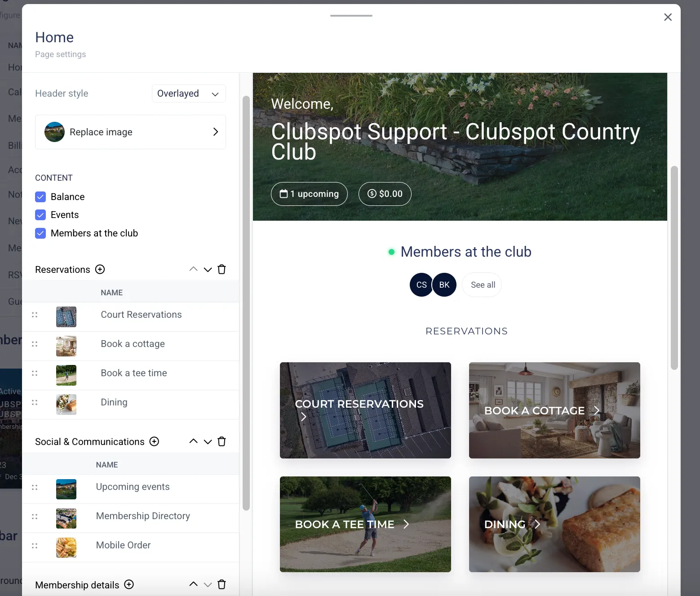Click drag handle for Court Reservations row
The width and height of the screenshot is (700, 596).
click(35, 315)
